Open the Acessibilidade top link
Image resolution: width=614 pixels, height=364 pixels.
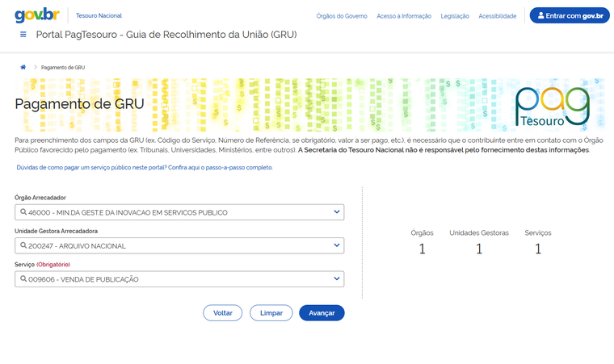tap(497, 16)
